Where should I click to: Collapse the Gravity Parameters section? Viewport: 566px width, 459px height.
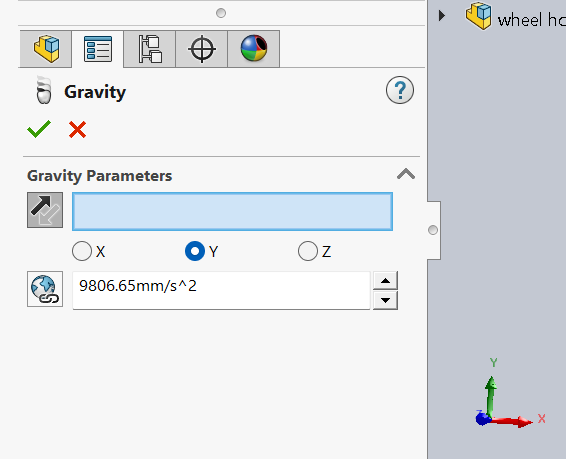point(406,174)
